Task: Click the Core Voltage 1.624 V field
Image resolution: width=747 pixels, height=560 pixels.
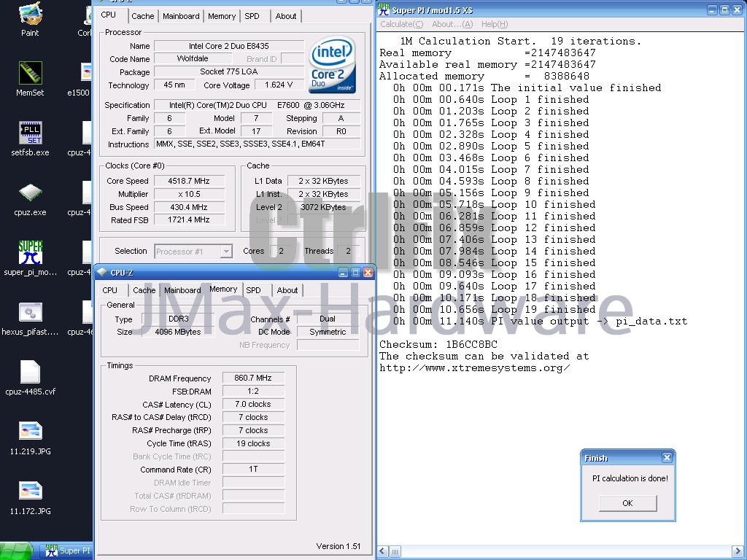Action: [x=279, y=85]
